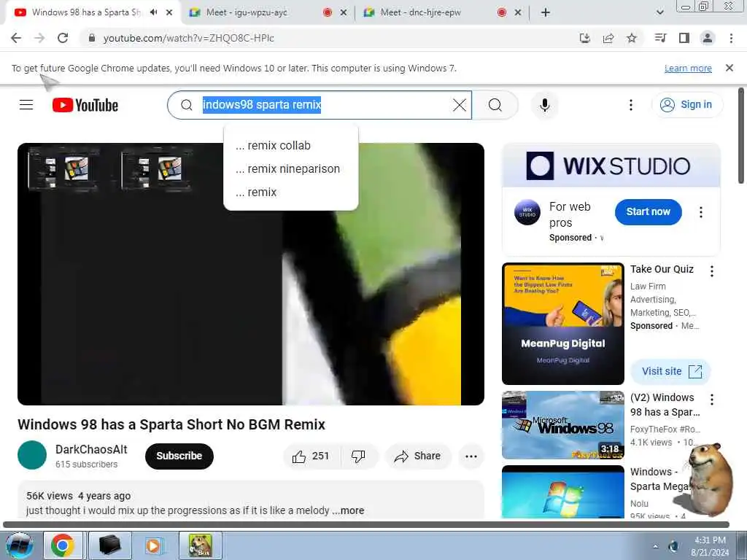Open the Windows Start orb
This screenshot has height=560, width=747.
19,545
